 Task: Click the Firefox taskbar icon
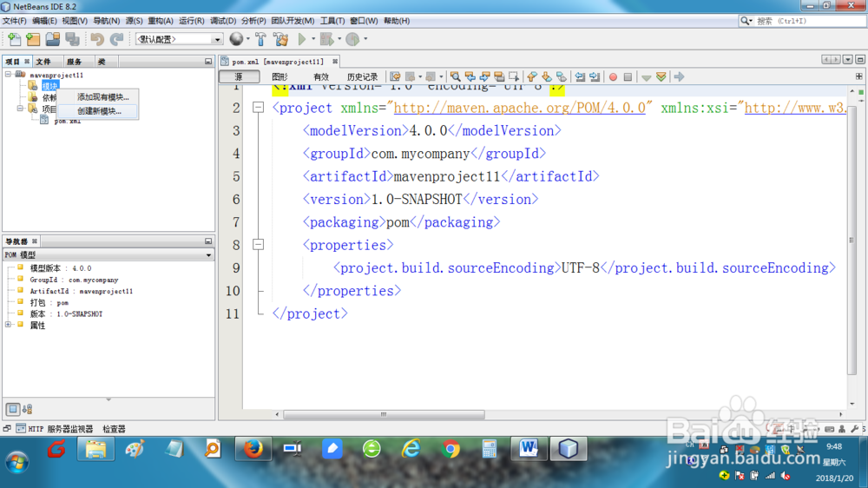coord(253,449)
